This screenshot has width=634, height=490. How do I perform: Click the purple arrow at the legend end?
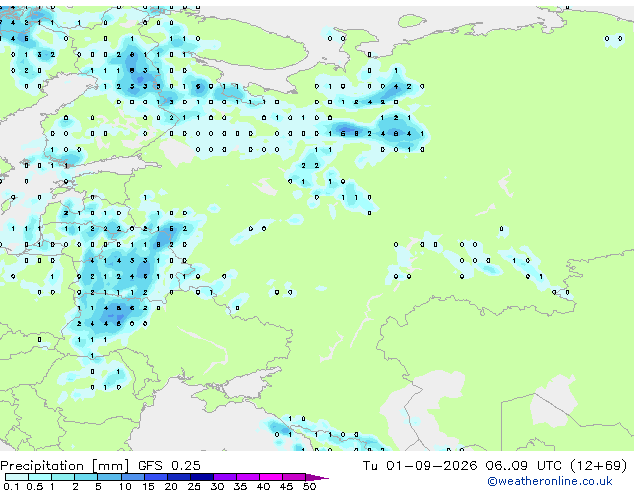pyautogui.click(x=317, y=477)
